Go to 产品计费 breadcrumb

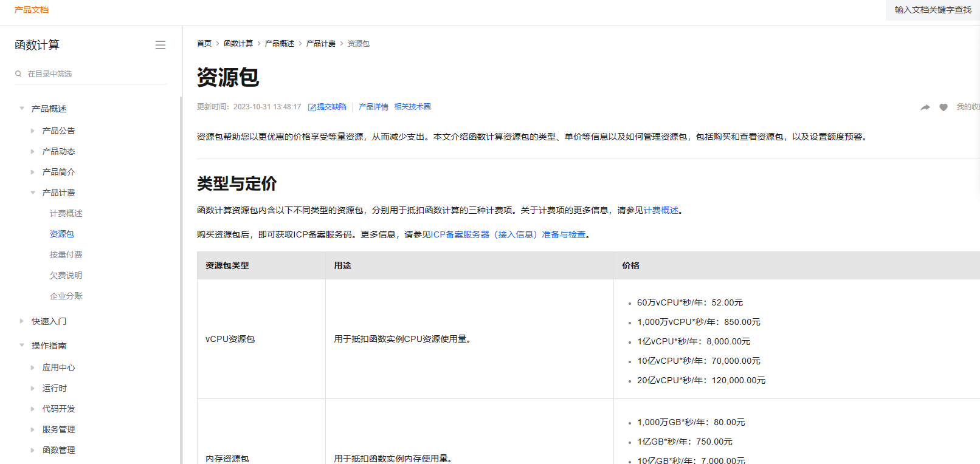pyautogui.click(x=321, y=44)
